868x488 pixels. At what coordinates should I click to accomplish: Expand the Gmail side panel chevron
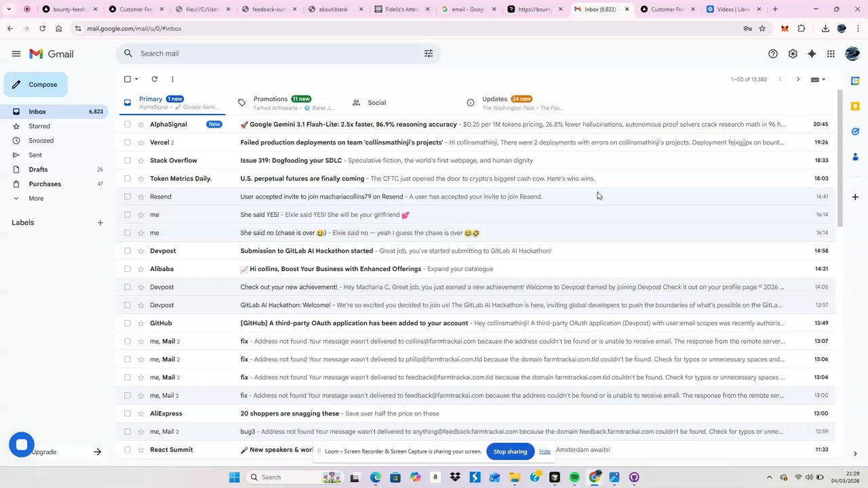point(855,453)
